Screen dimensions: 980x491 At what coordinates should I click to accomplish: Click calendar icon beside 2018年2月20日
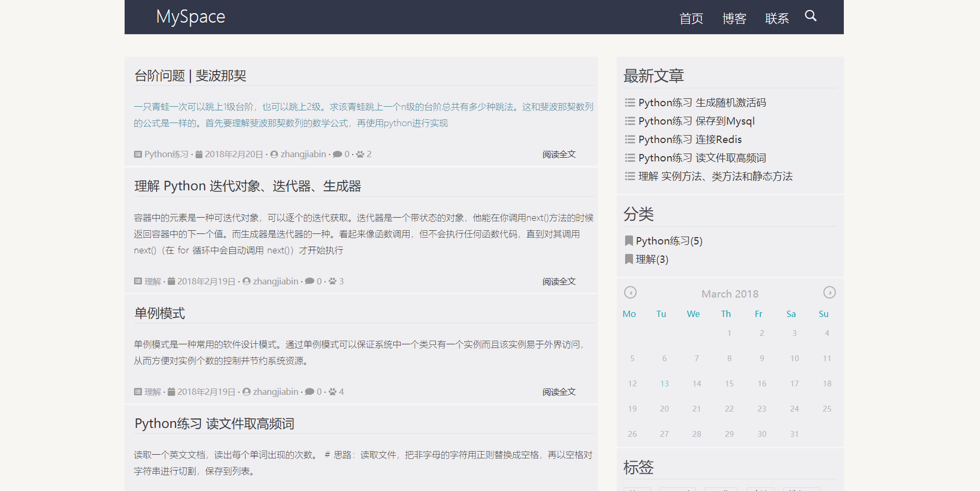[x=199, y=155]
